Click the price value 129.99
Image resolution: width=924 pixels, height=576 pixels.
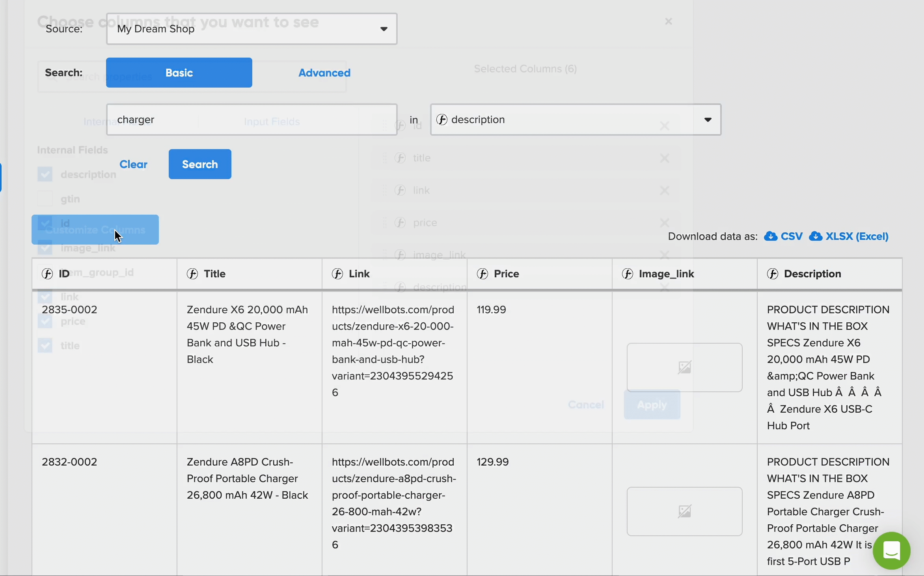[x=493, y=462]
